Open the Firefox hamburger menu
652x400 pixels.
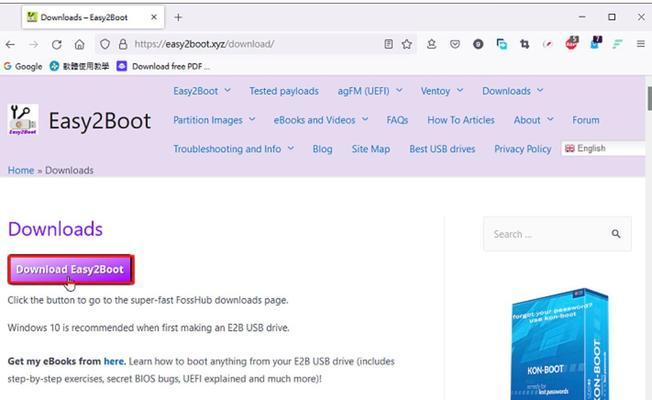coord(640,44)
